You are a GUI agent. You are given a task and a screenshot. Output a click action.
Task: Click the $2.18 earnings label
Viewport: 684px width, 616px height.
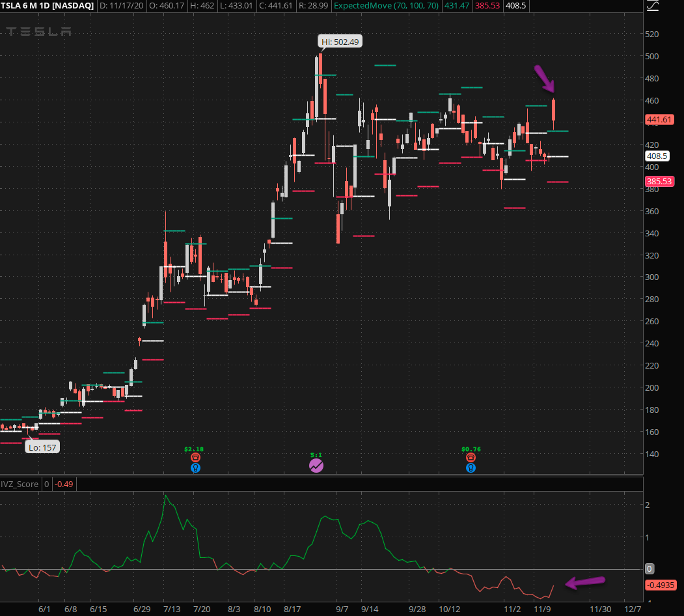pos(194,449)
